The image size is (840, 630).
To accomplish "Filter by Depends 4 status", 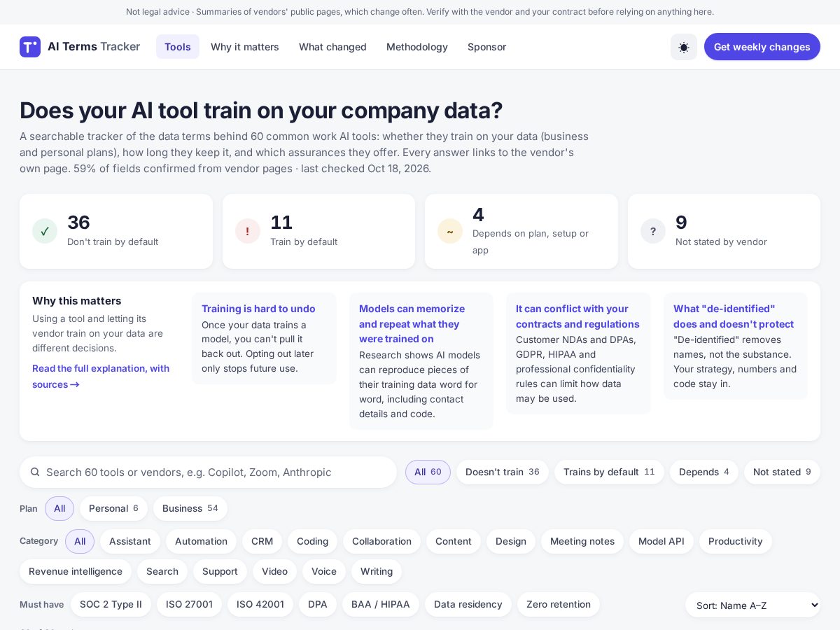I will pos(704,472).
